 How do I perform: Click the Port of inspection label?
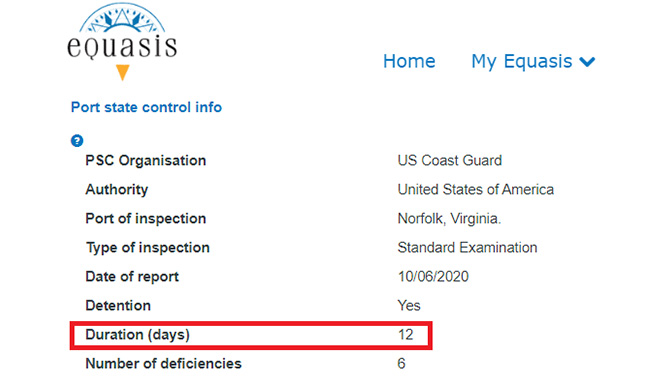(146, 218)
